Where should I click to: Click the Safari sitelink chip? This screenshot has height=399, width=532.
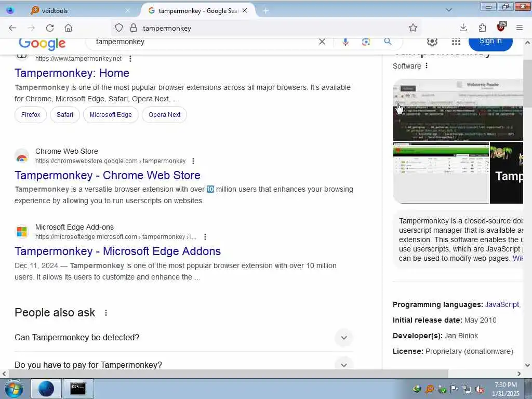(65, 115)
